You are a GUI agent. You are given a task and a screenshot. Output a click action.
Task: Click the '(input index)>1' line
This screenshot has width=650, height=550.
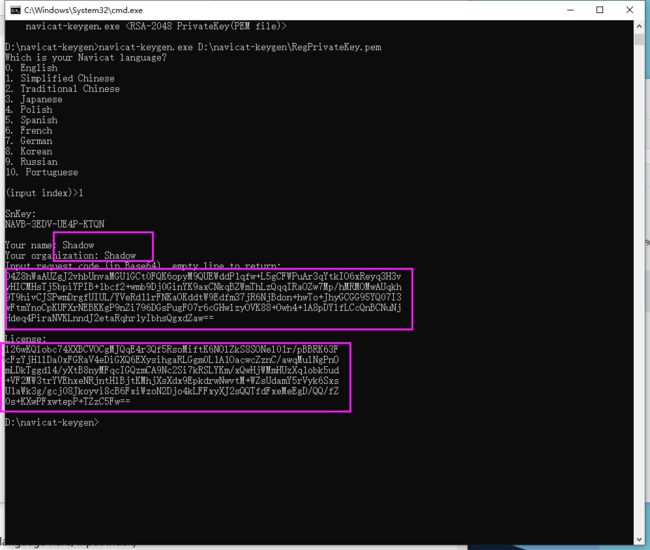pyautogui.click(x=44, y=193)
